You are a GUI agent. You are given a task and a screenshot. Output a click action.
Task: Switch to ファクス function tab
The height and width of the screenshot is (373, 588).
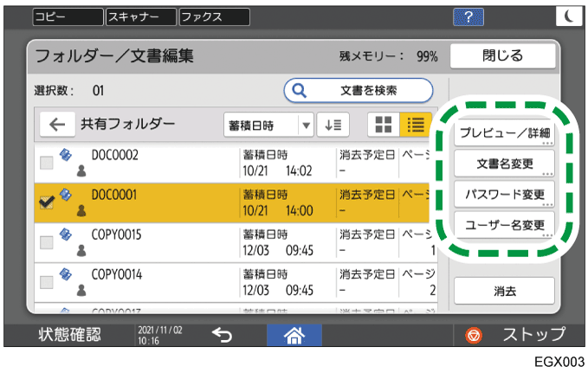click(215, 16)
